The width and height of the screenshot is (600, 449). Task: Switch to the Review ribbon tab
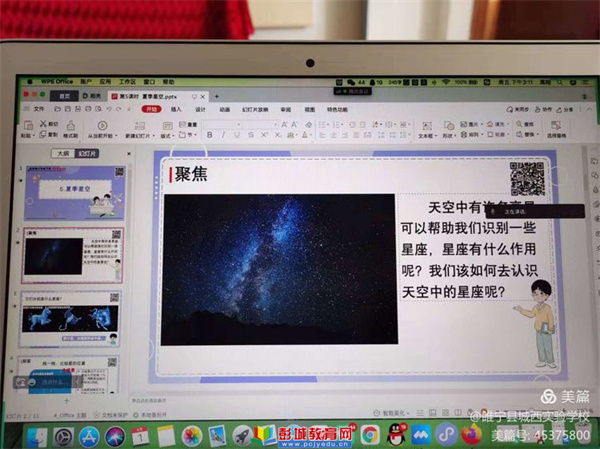tap(285, 109)
